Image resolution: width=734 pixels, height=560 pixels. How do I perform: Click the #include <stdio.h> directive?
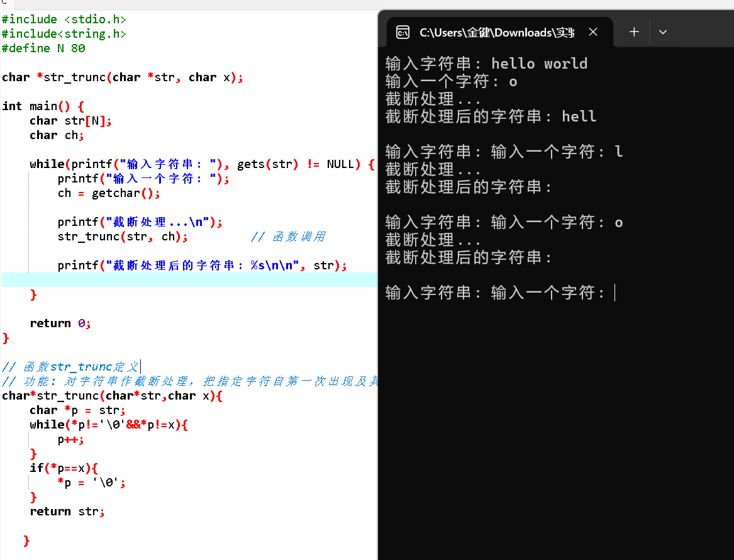(63, 19)
